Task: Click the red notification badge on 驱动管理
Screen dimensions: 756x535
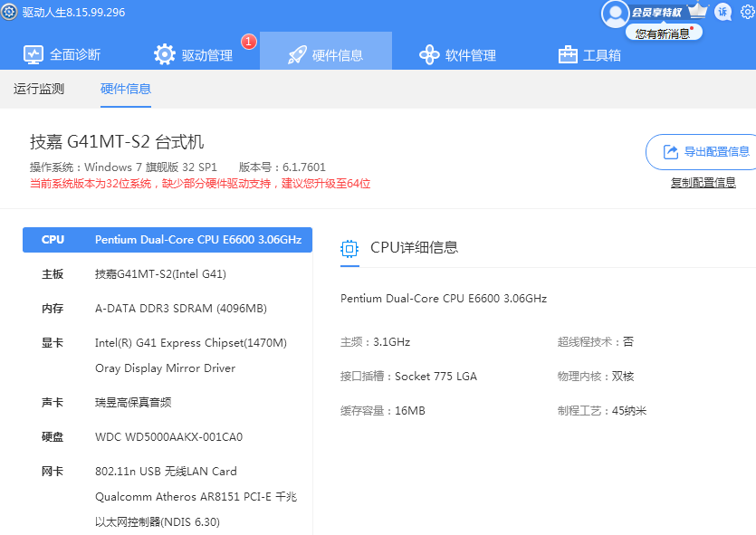Action: click(x=249, y=42)
